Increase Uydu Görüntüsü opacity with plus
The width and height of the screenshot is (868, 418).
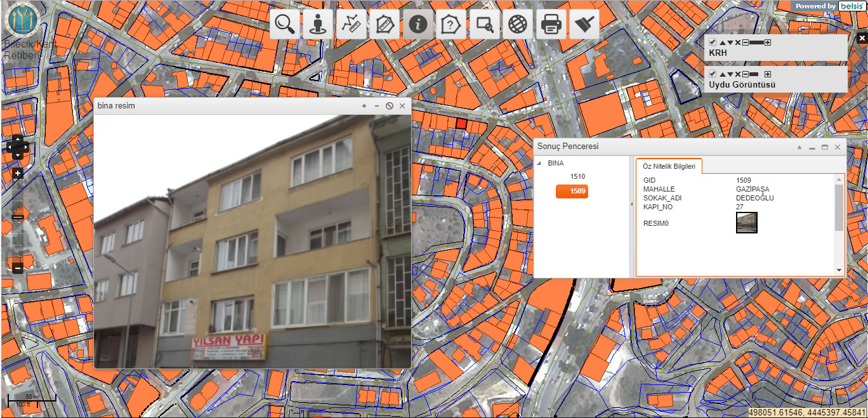click(x=768, y=74)
